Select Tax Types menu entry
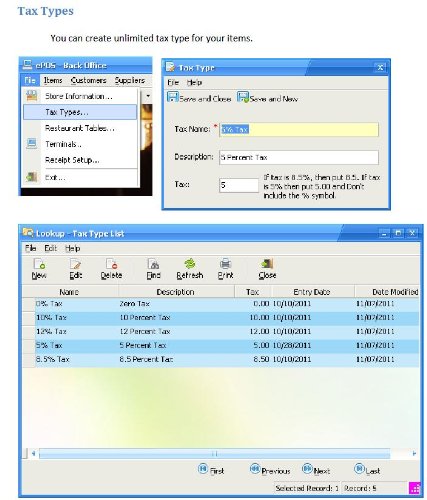 click(x=80, y=112)
